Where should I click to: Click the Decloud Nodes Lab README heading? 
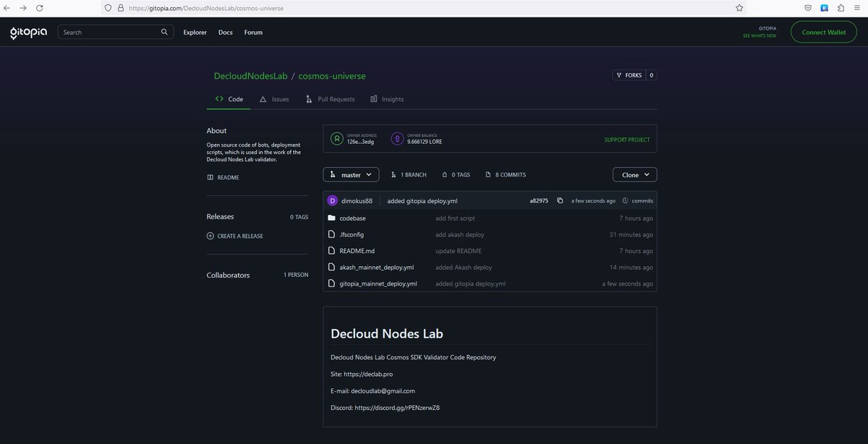[387, 334]
